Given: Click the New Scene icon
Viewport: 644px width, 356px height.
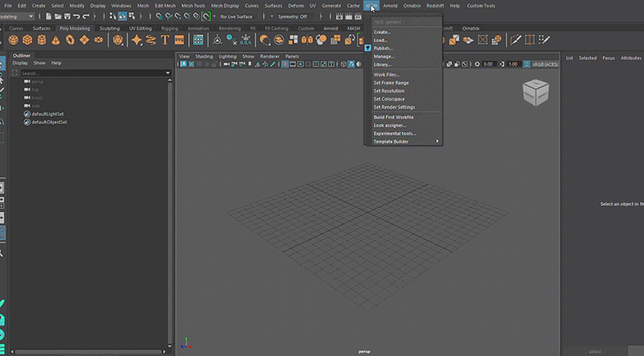Looking at the screenshot, I should tap(49, 16).
